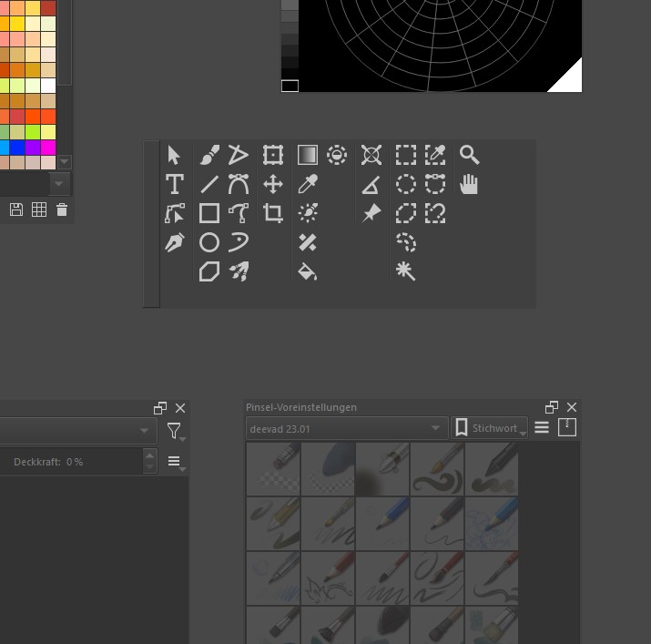
Task: Select the Magnetic Selection tool
Action: (x=435, y=213)
